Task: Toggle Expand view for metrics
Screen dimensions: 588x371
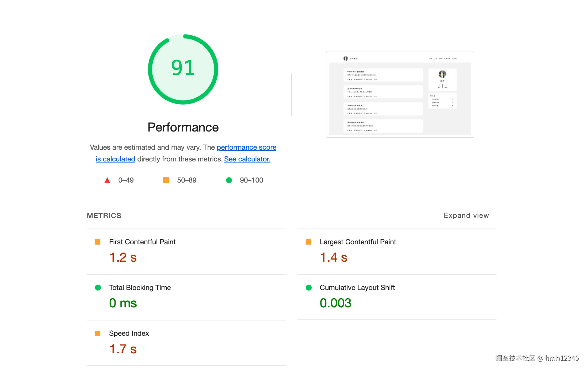Action: tap(466, 215)
